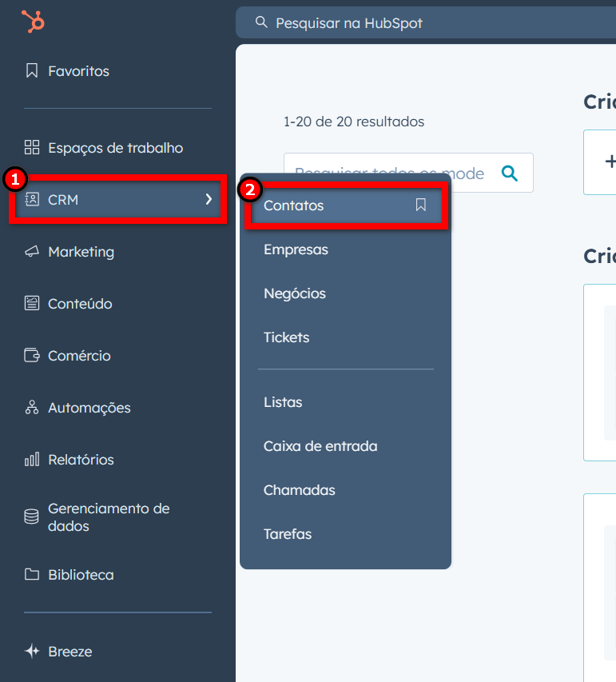This screenshot has width=616, height=682.
Task: Open Caixa de entrada from submenu
Action: click(x=320, y=446)
